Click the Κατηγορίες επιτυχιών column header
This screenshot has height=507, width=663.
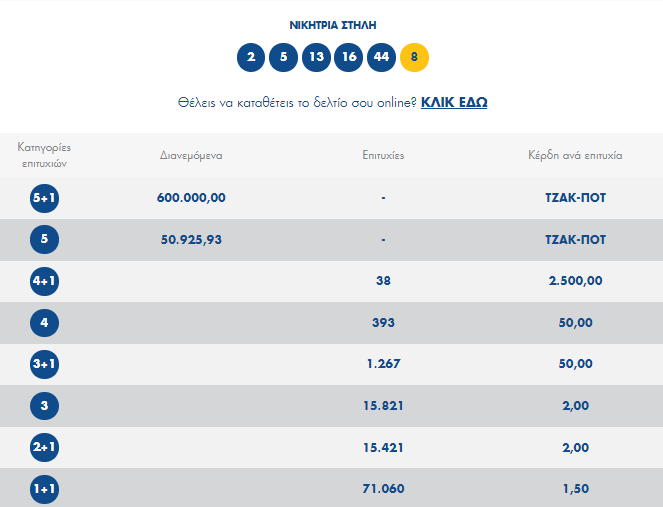tap(44, 155)
